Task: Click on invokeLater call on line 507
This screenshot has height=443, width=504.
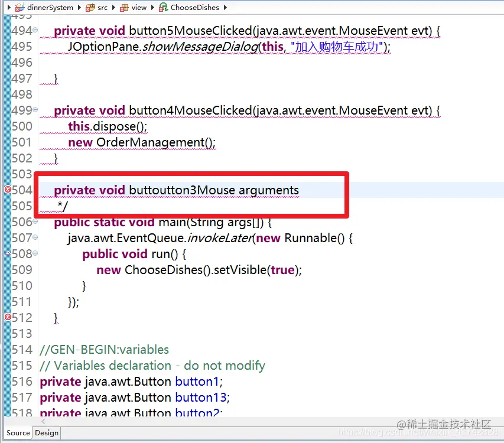Action: click(220, 239)
